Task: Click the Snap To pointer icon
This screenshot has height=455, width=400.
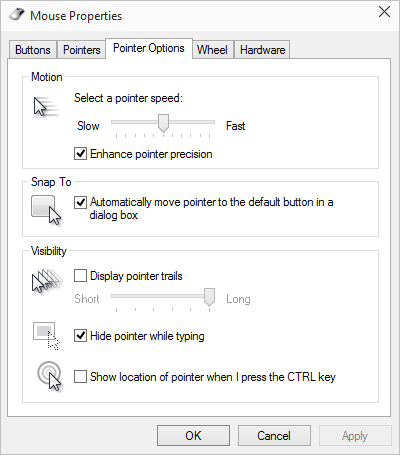Action: [x=46, y=210]
